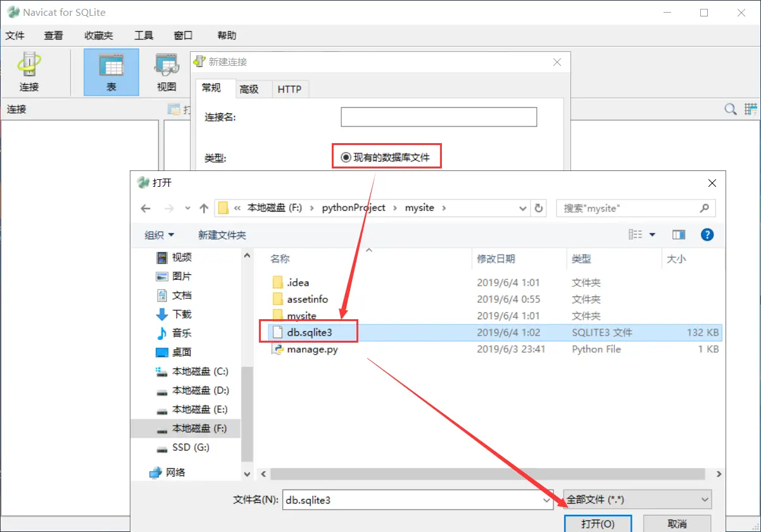Sort by 名称 column header
The width and height of the screenshot is (761, 532).
point(280,258)
